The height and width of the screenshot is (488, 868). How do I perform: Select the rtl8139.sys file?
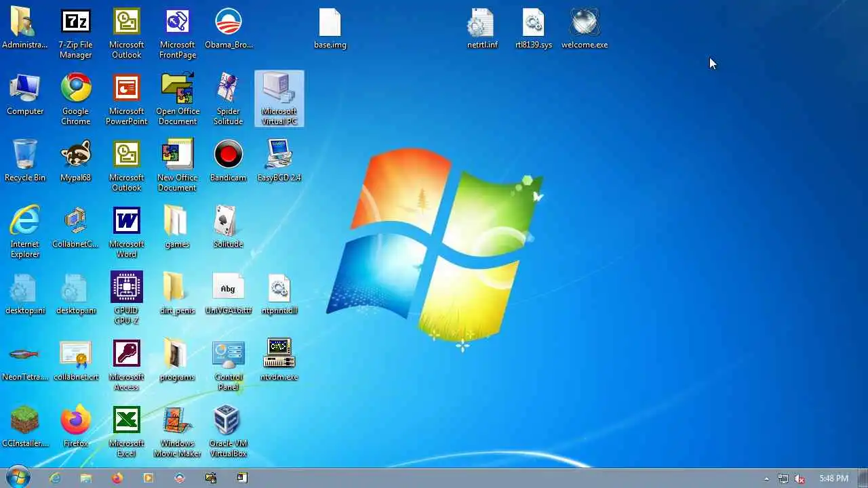point(534,28)
